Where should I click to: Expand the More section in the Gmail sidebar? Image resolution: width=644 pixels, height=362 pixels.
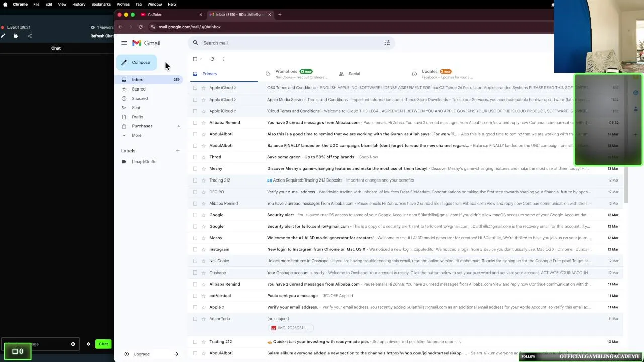pyautogui.click(x=149, y=135)
